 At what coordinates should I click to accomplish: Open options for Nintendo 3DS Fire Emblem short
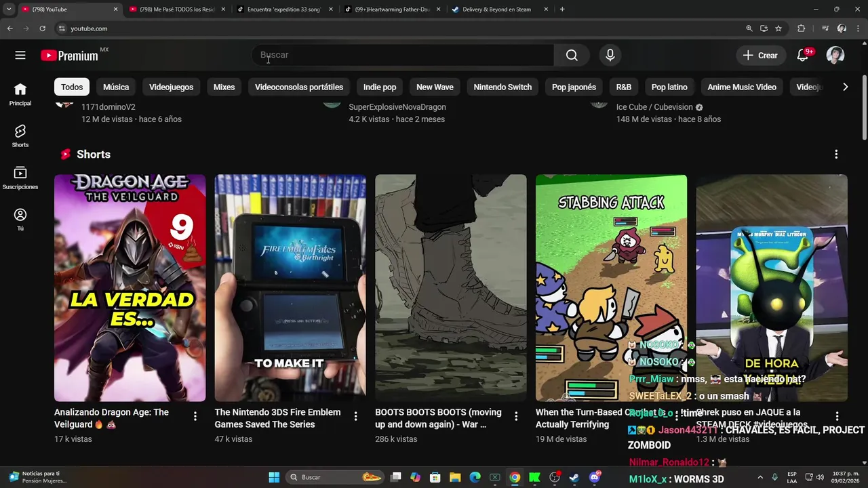(355, 416)
